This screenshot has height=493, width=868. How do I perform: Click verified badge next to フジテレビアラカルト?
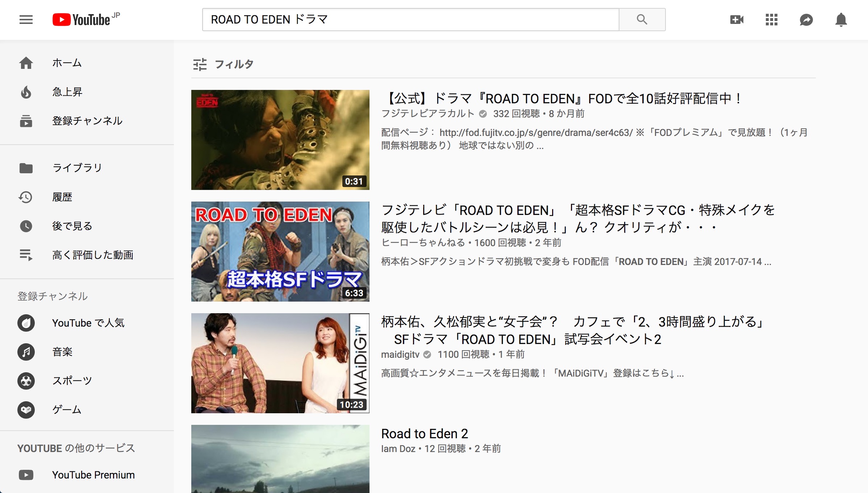[x=483, y=114]
